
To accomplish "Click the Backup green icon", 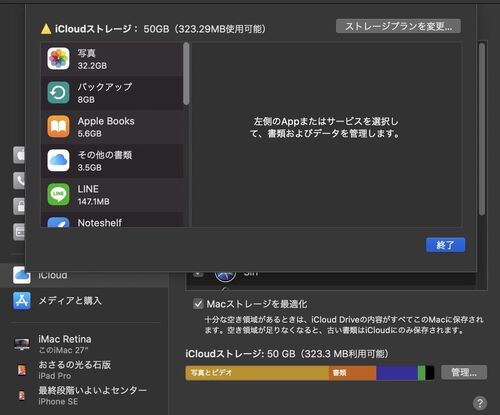I will (x=58, y=93).
